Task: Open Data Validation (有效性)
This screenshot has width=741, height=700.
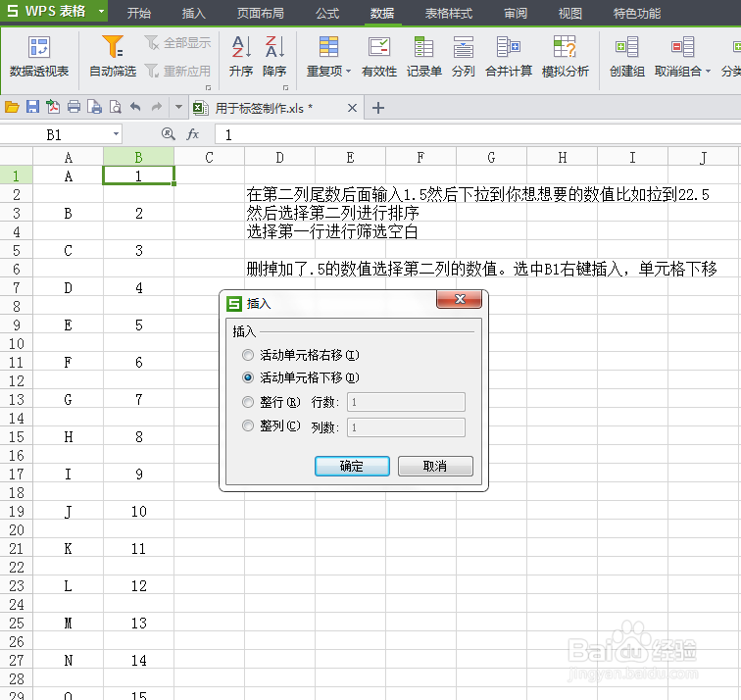Action: click(379, 57)
